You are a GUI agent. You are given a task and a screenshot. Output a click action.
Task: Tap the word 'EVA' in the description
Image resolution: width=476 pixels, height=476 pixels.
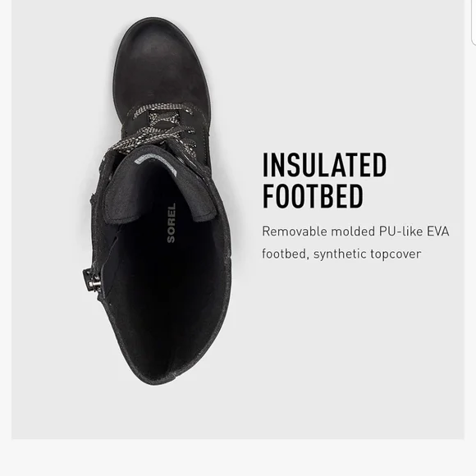(437, 231)
